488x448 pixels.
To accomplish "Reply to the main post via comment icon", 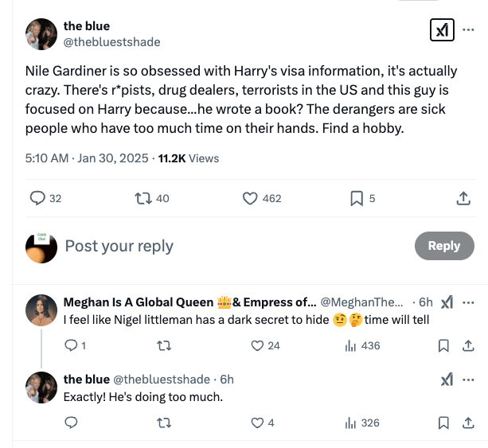I will pos(37,198).
